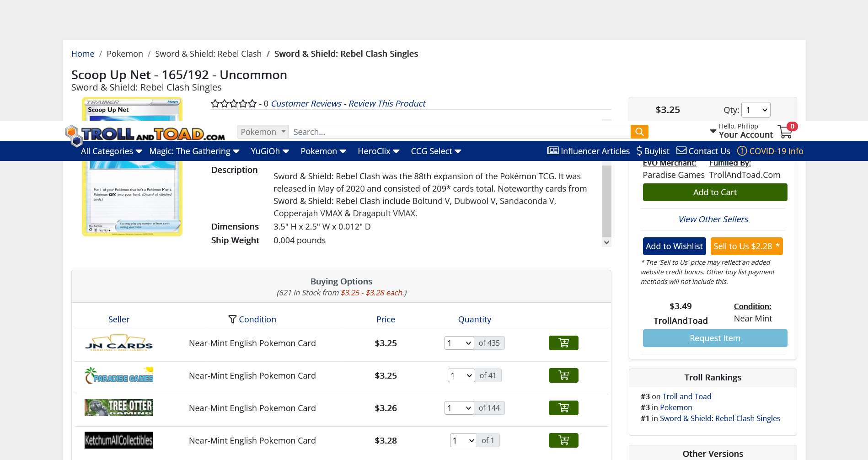Image resolution: width=868 pixels, height=460 pixels.
Task: Open View Other Sellers link
Action: [x=713, y=219]
